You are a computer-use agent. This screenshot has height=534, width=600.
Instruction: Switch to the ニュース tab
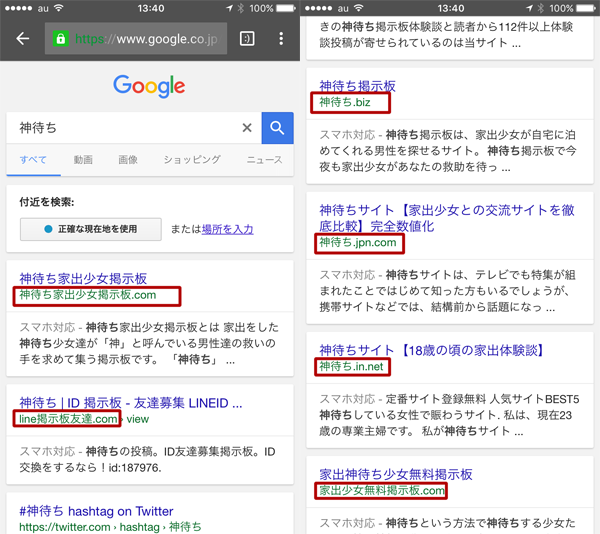click(264, 160)
